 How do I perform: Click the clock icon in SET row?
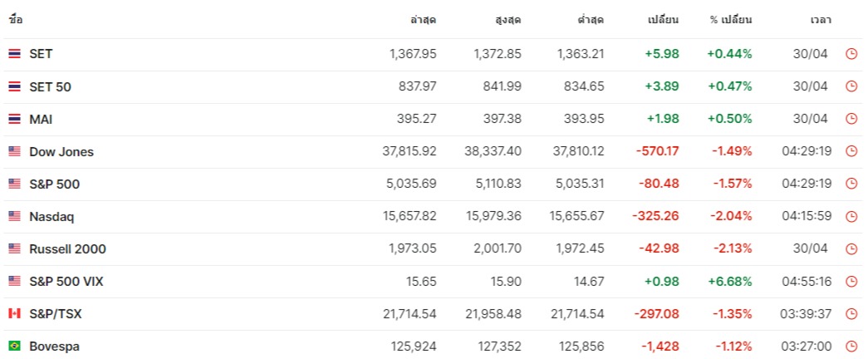point(851,54)
